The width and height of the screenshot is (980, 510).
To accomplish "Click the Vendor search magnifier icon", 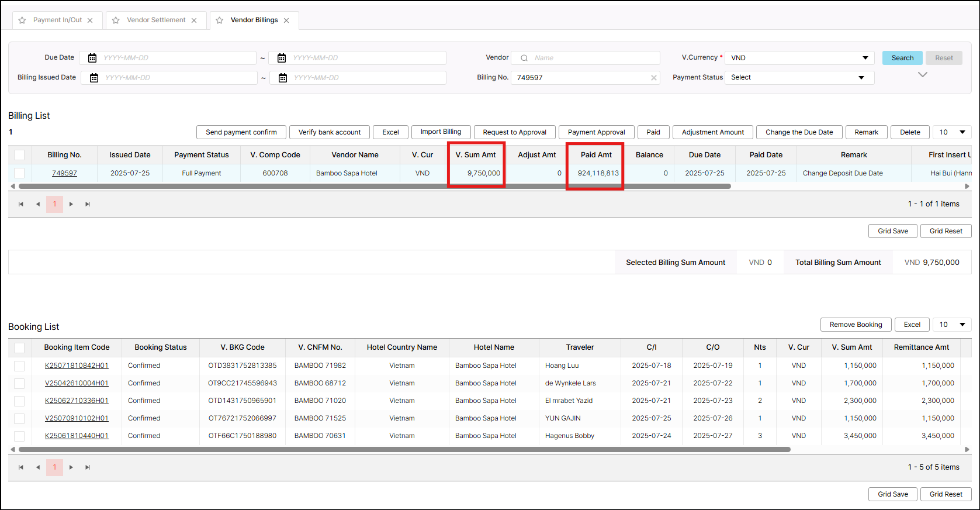I will (x=524, y=58).
